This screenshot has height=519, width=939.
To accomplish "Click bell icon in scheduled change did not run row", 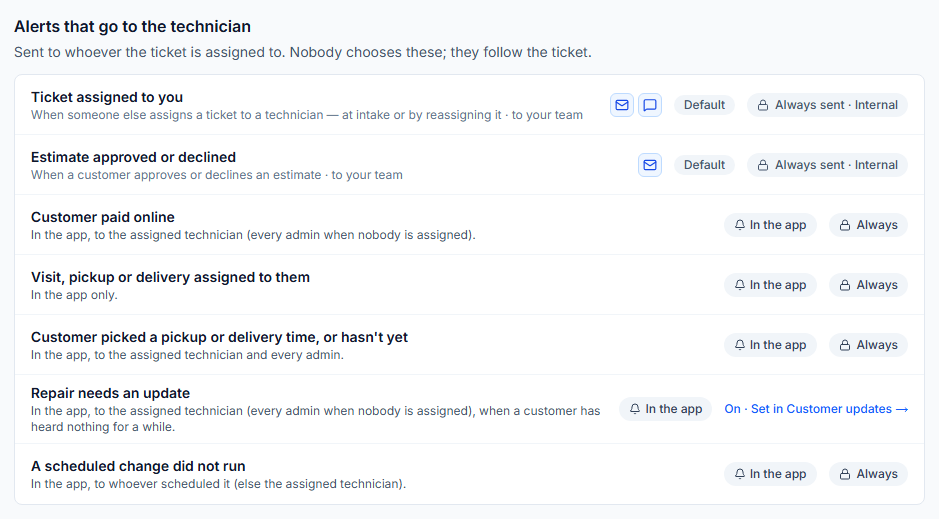I will coord(740,474).
